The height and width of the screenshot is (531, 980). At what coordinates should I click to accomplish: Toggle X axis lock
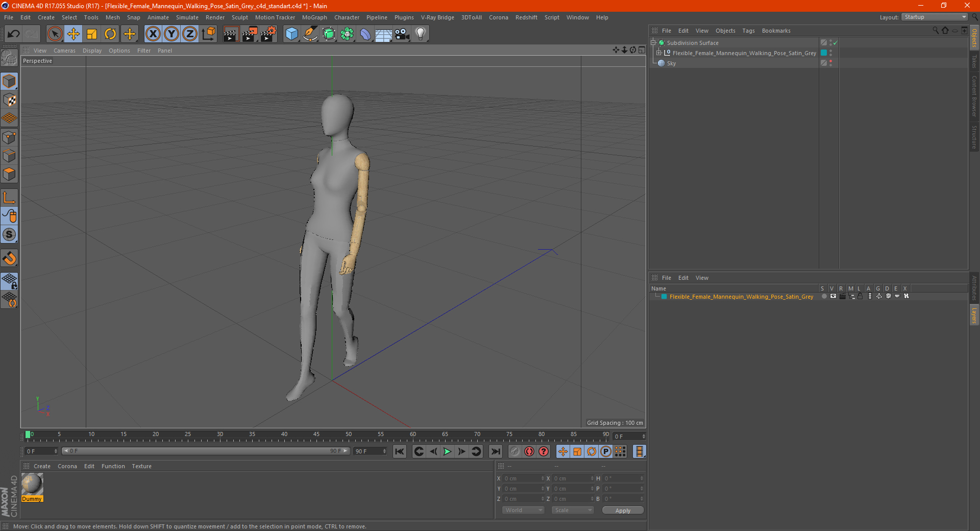coord(153,34)
